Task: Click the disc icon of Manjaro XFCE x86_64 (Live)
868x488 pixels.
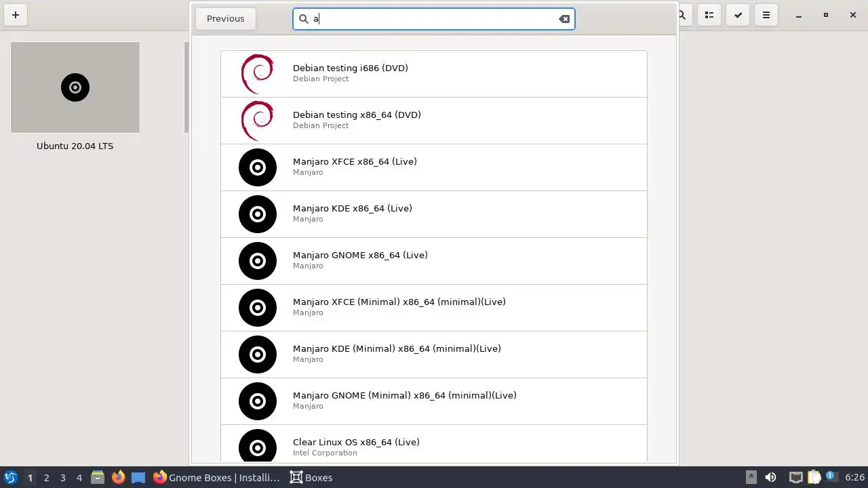Action: click(258, 167)
